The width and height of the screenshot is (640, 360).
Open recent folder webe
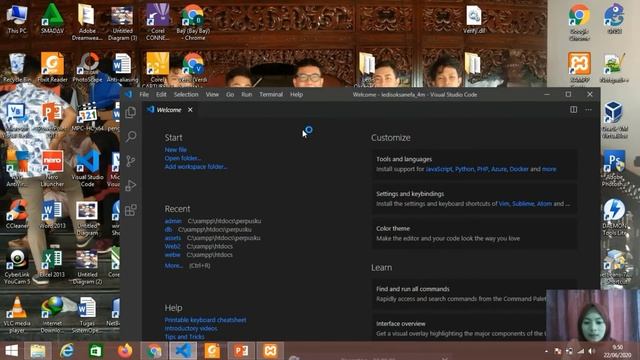[x=172, y=255]
